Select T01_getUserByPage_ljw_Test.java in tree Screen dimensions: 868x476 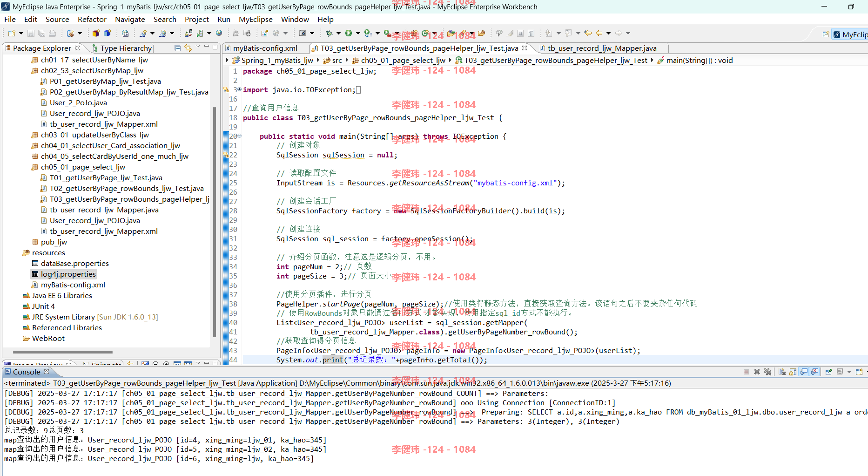pyautogui.click(x=106, y=177)
